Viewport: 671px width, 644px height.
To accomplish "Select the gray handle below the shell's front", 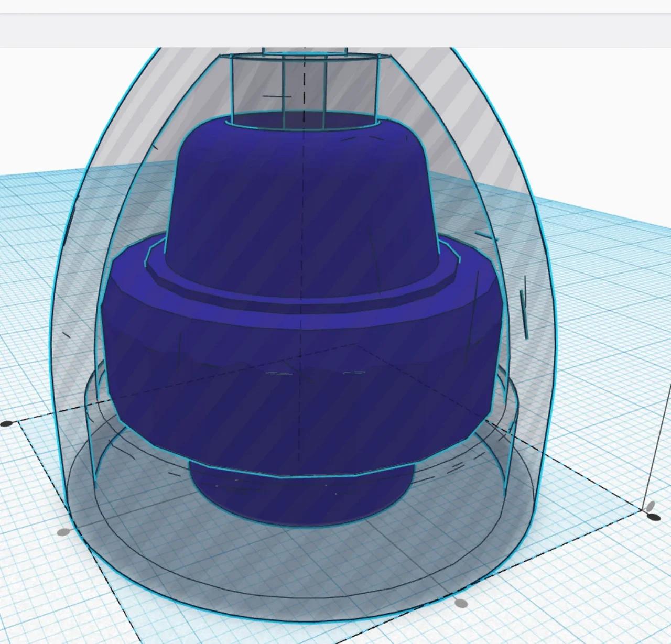I will point(460,603).
